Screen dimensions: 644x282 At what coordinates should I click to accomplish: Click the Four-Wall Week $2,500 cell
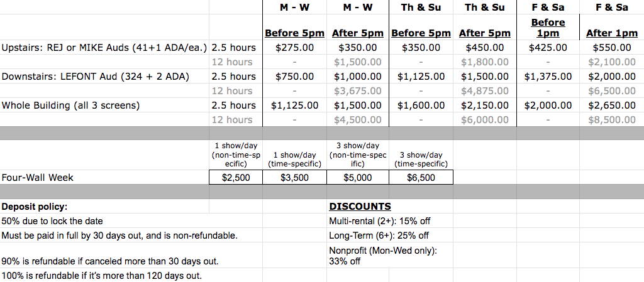tap(236, 178)
